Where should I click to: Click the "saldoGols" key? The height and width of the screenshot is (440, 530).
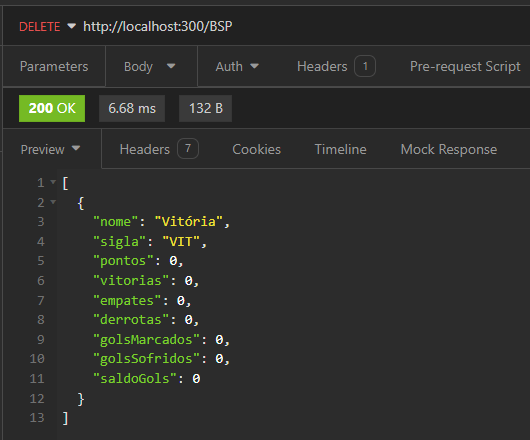[135, 378]
